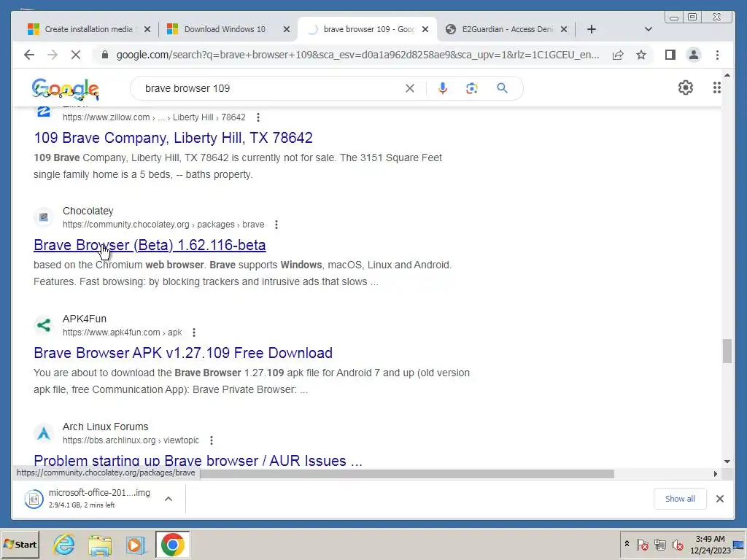Click the scroll right arrow

[x=715, y=474]
